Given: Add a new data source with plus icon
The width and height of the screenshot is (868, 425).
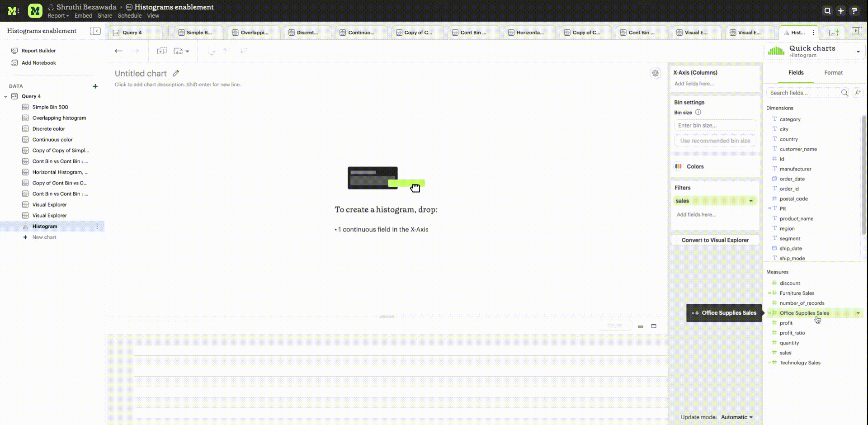Looking at the screenshot, I should (95, 86).
